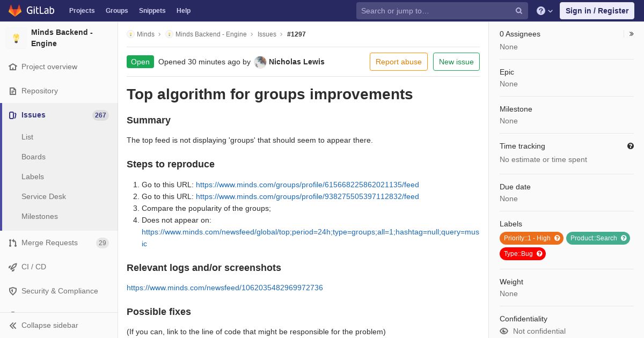
Task: Collapse sidebar at bottom left
Action: (44, 326)
